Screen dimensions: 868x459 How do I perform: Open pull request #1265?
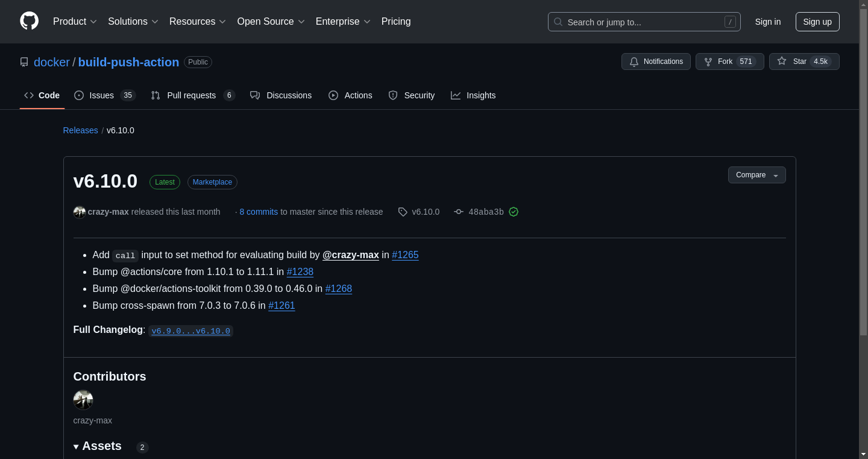click(405, 255)
